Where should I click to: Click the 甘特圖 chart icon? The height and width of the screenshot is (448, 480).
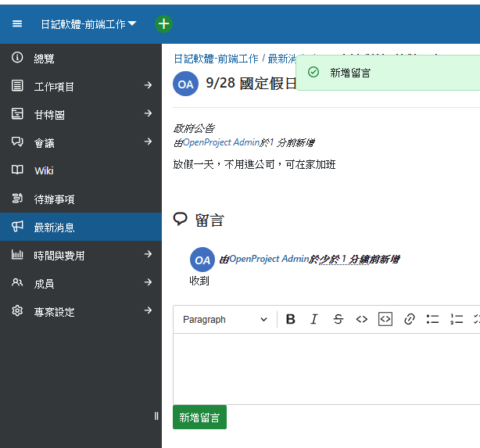17,113
